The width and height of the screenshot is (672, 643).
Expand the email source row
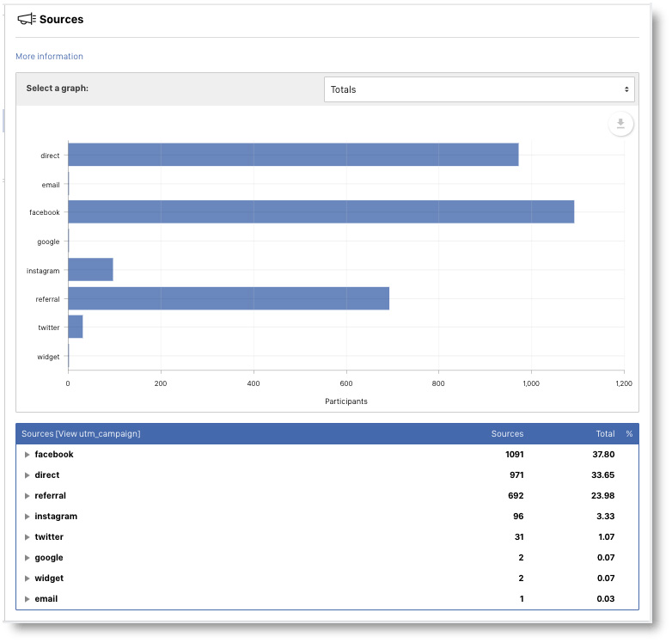27,599
